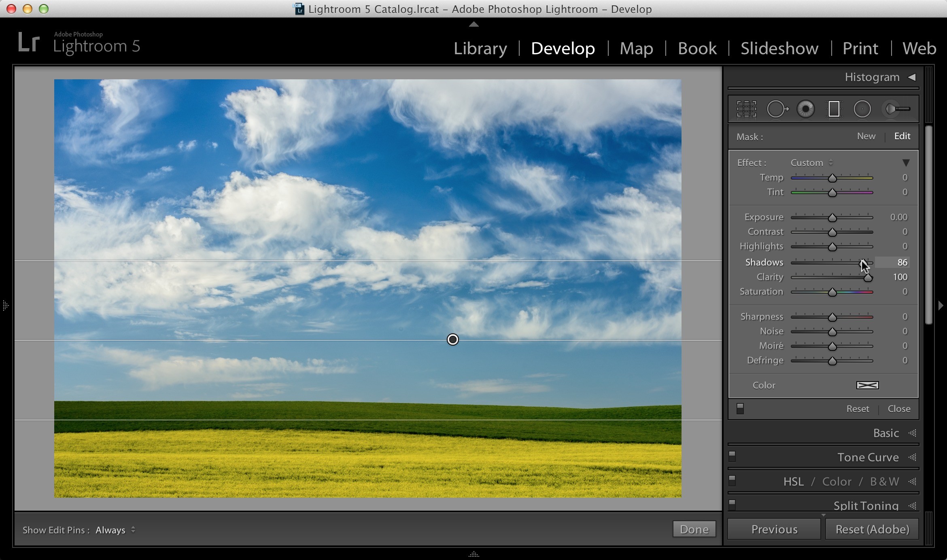Viewport: 947px width, 560px height.
Task: Select the Graduated Filter tool
Action: [834, 109]
